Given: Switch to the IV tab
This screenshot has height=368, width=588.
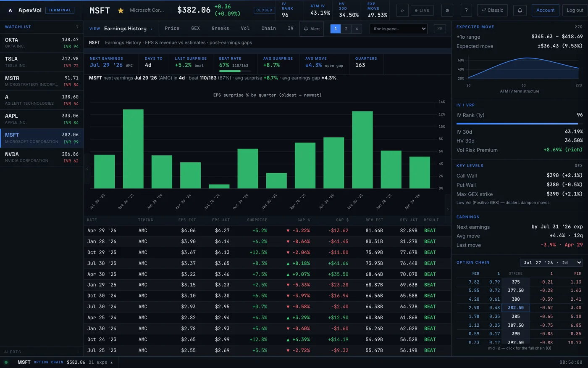Looking at the screenshot, I should click(x=290, y=28).
